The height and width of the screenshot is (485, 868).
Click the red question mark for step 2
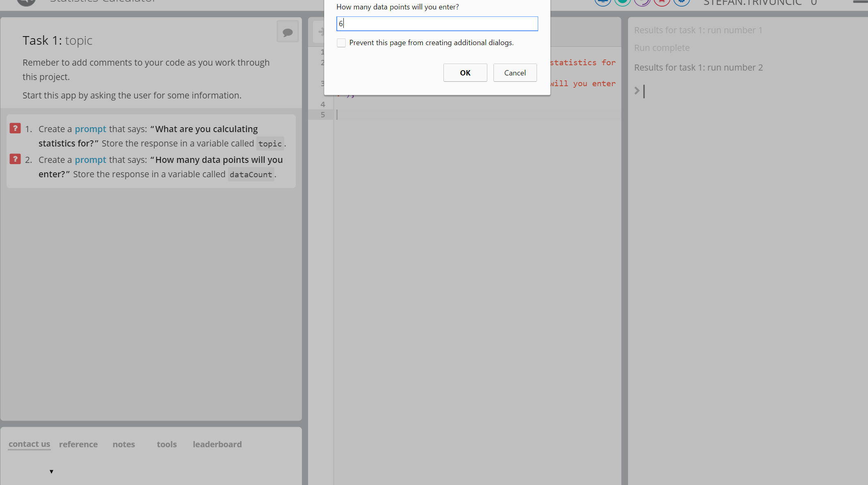click(15, 159)
